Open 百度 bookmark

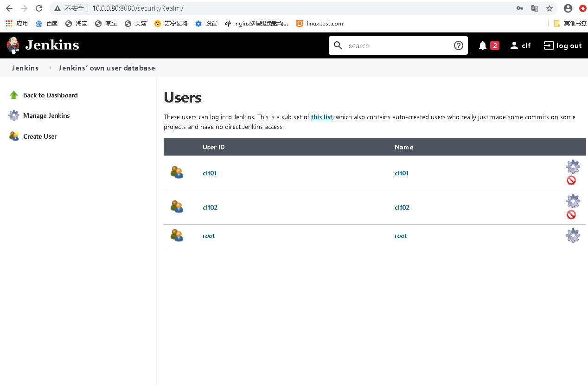(x=46, y=23)
